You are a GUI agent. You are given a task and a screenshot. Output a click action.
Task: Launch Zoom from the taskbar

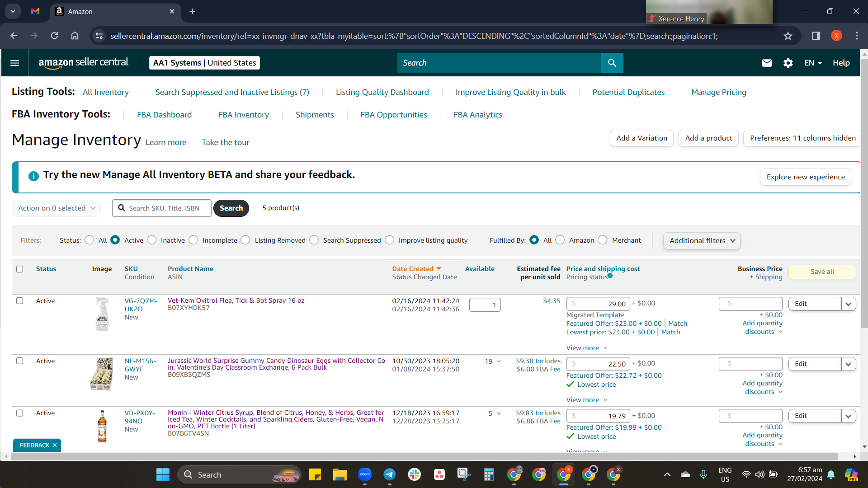tap(364, 474)
